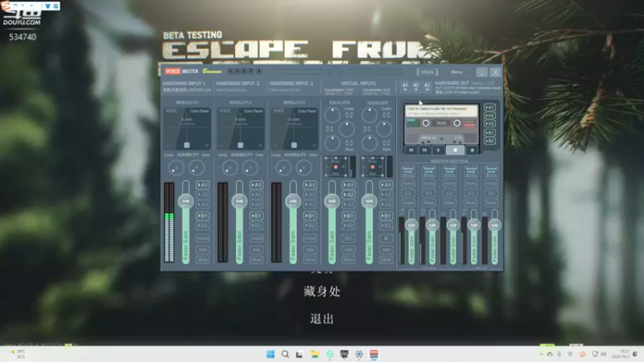Toggle A2 routing on first virtual input
The height and width of the screenshot is (362, 644).
point(349,195)
